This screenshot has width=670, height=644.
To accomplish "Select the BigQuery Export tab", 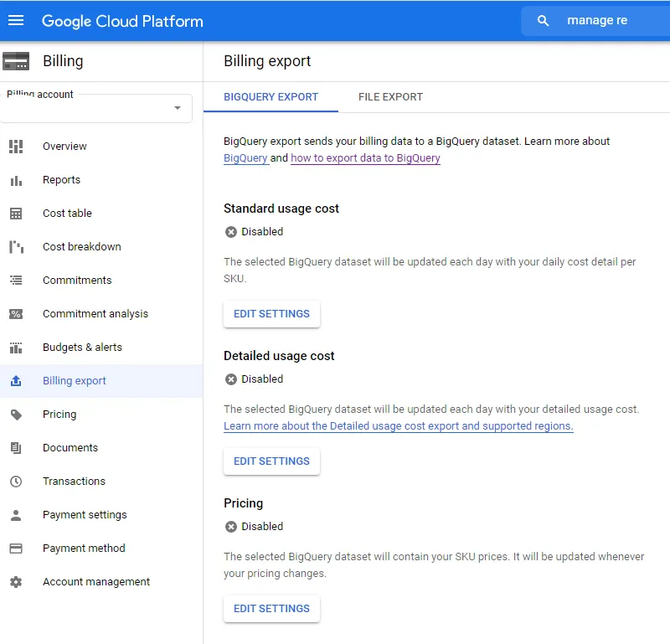I will [271, 97].
